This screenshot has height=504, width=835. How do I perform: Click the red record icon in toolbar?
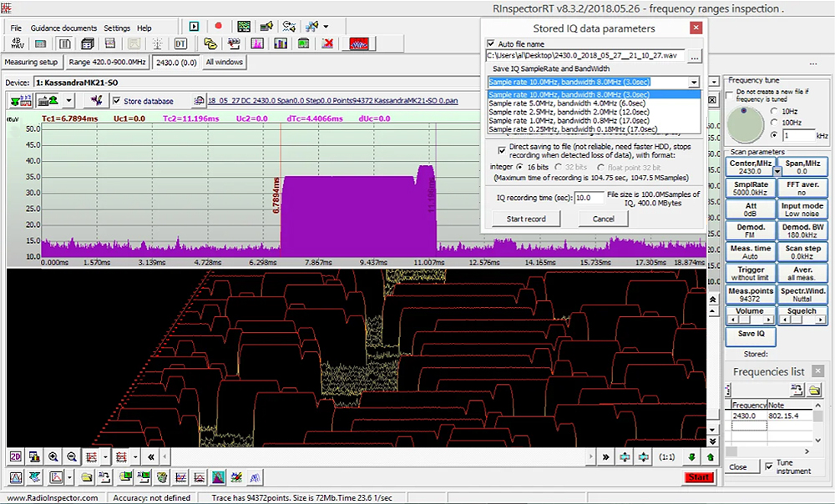click(219, 27)
